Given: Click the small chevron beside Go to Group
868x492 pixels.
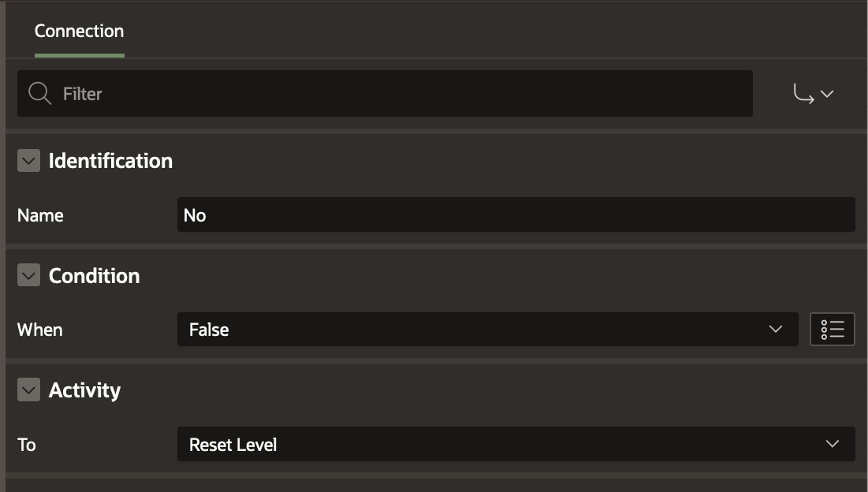Looking at the screenshot, I should [x=827, y=94].
